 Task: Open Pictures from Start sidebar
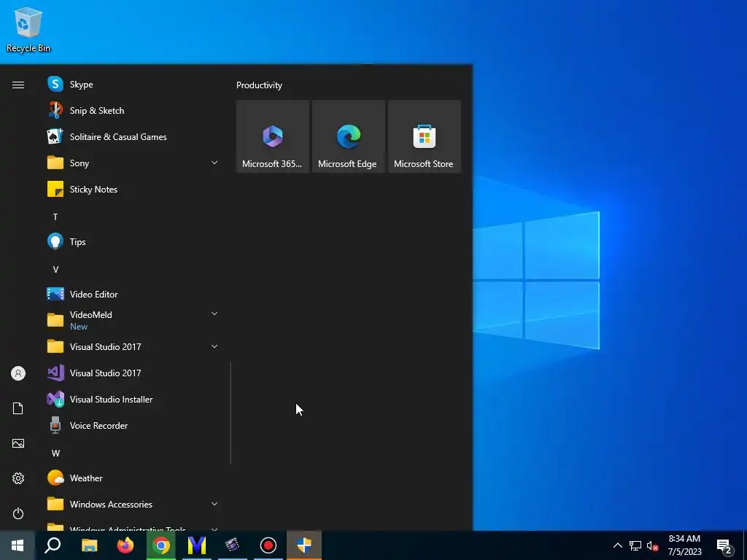pyautogui.click(x=18, y=443)
